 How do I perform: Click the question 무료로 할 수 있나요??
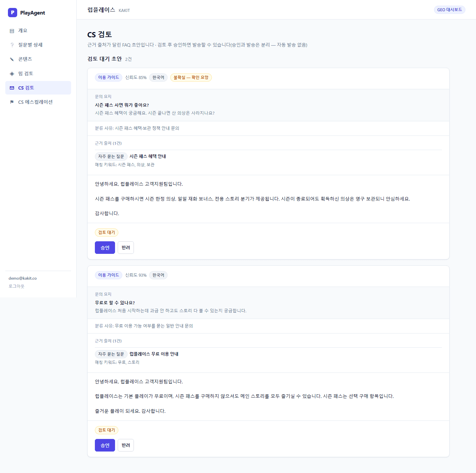coord(115,303)
